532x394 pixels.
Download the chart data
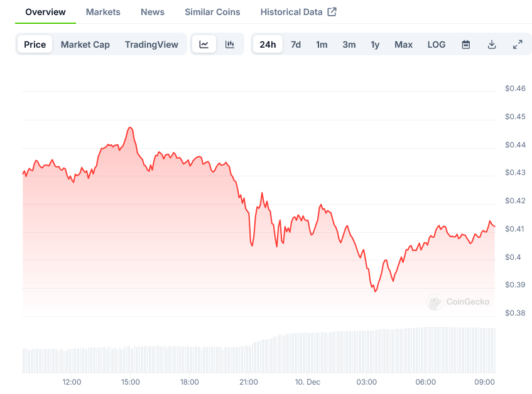click(492, 45)
